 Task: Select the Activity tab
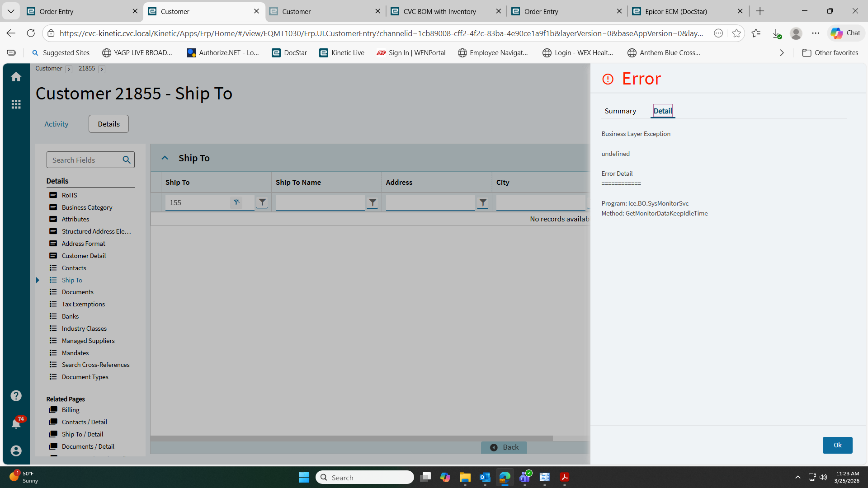[57, 124]
